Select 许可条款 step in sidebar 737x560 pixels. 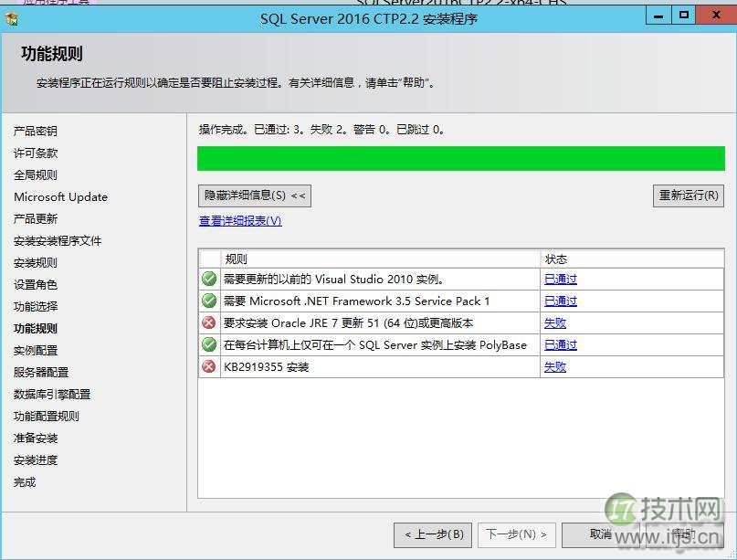pyautogui.click(x=36, y=153)
